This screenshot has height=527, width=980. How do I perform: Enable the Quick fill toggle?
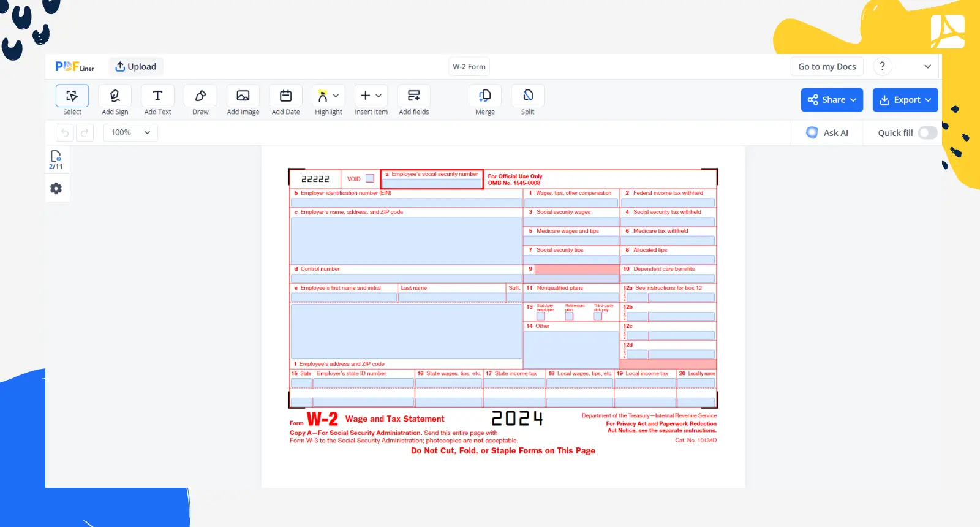point(927,133)
